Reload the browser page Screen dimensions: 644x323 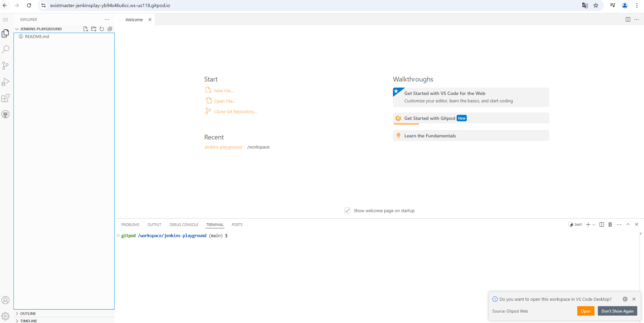(29, 5)
